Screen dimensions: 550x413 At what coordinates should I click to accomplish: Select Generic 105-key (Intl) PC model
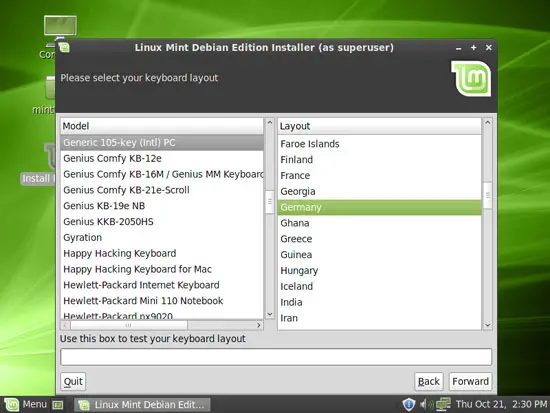tap(162, 142)
